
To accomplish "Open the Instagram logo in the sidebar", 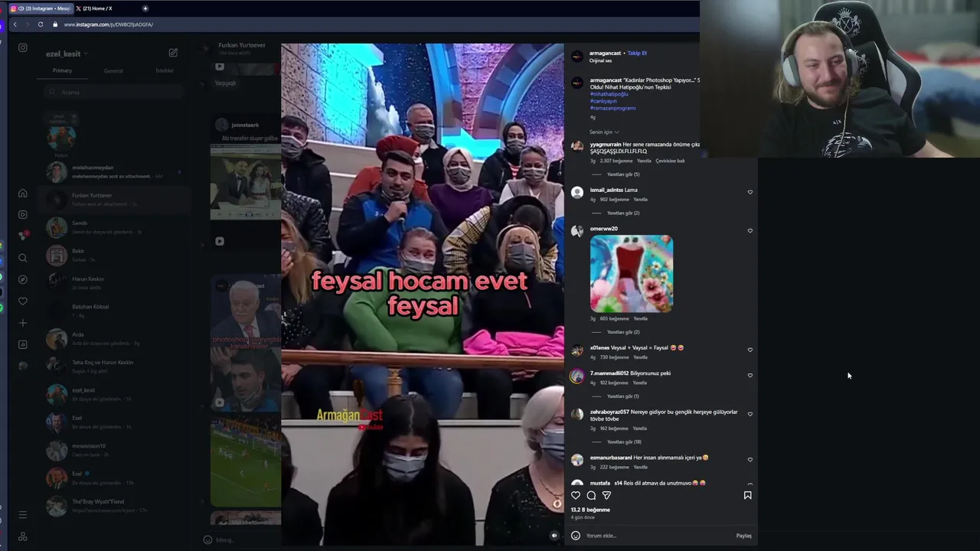I will (x=22, y=47).
